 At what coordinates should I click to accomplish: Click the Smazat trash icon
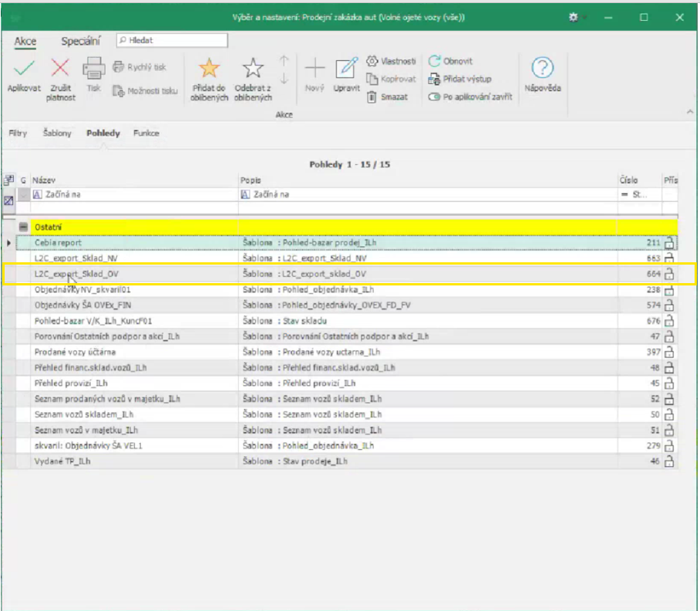click(372, 97)
